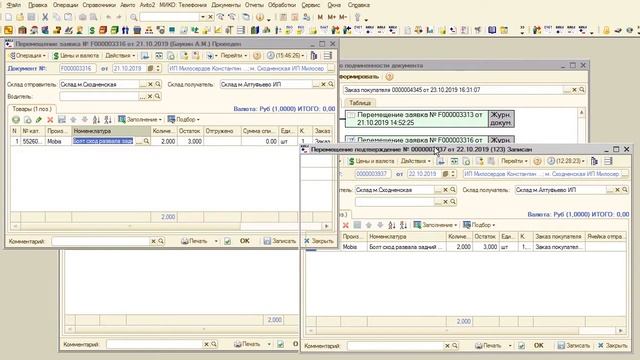Click green checkmark icon beside Печать in request window
The image size is (640, 360).
(x=227, y=241)
